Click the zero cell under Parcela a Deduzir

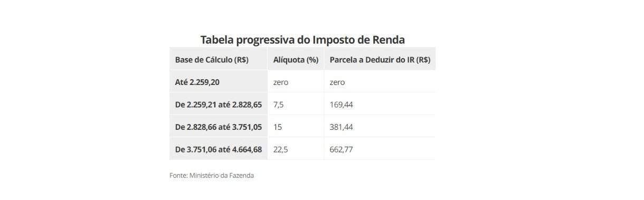[337, 82]
